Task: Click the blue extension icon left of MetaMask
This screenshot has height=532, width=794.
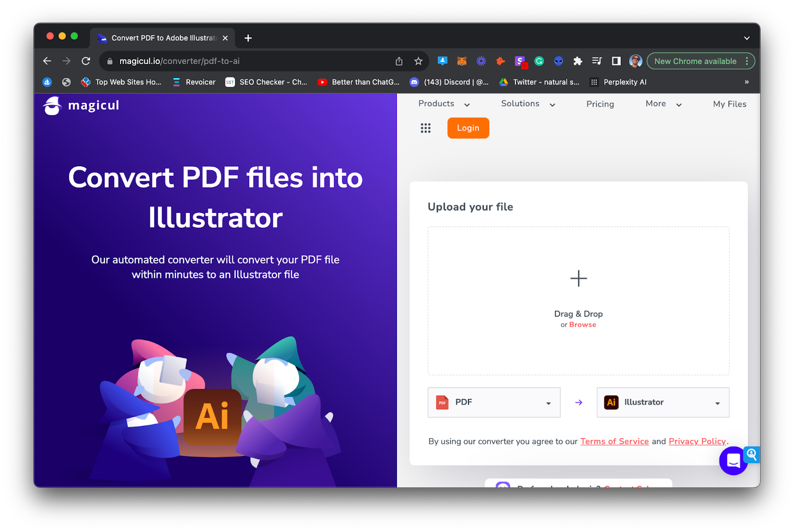Action: point(442,61)
